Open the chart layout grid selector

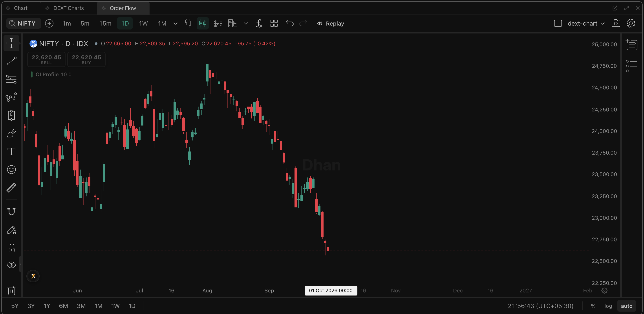click(274, 24)
